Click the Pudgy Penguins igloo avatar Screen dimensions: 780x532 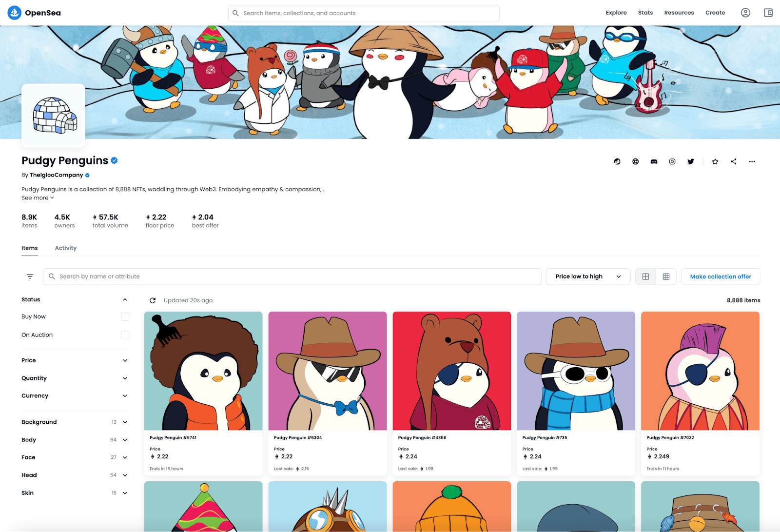point(54,116)
